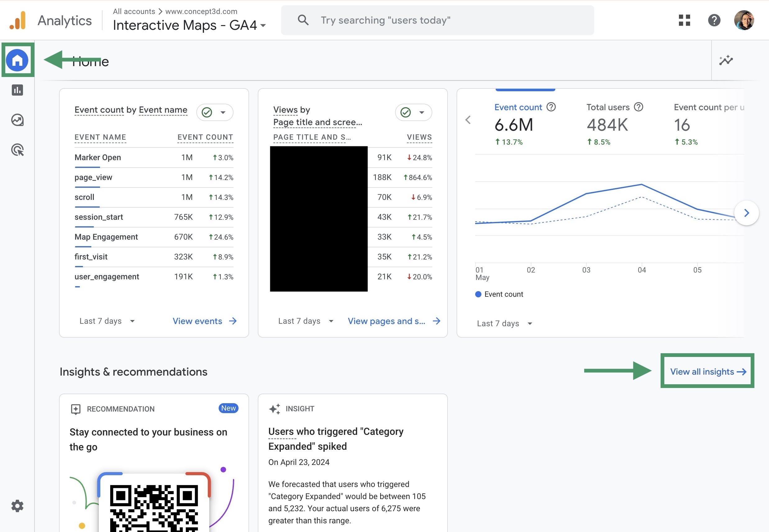Screen dimensions: 769x532
Task: Open the profile avatar menu
Action: coord(744,20)
